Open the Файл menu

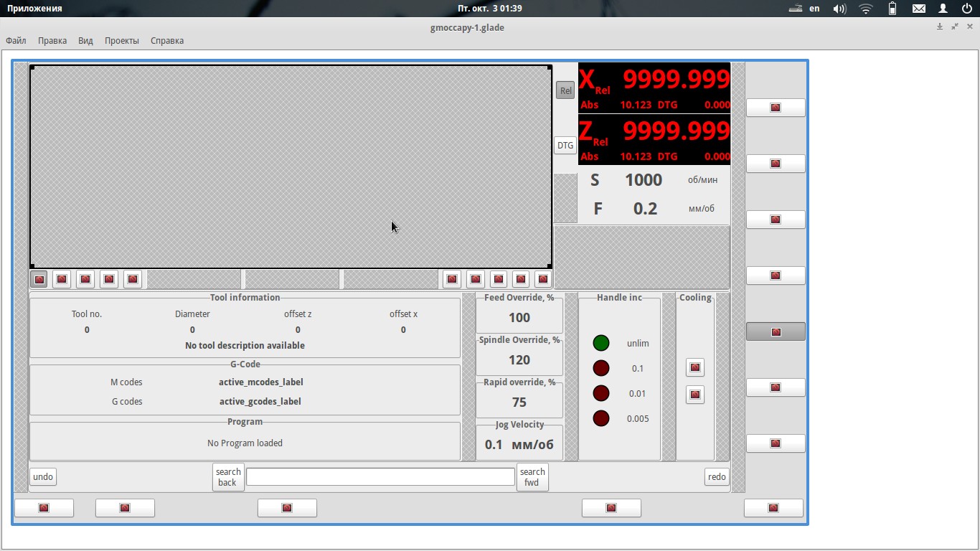point(16,41)
